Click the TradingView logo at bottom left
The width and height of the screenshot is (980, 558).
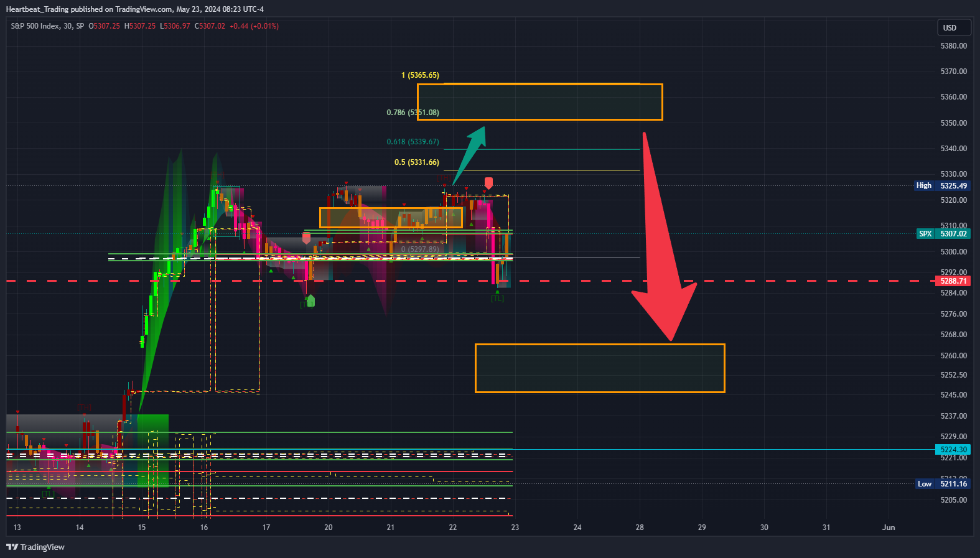(x=35, y=547)
